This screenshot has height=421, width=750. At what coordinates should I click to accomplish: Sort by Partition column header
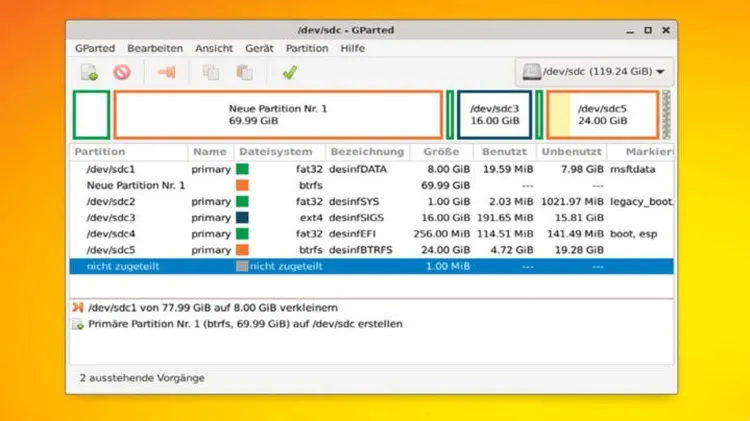coord(128,152)
